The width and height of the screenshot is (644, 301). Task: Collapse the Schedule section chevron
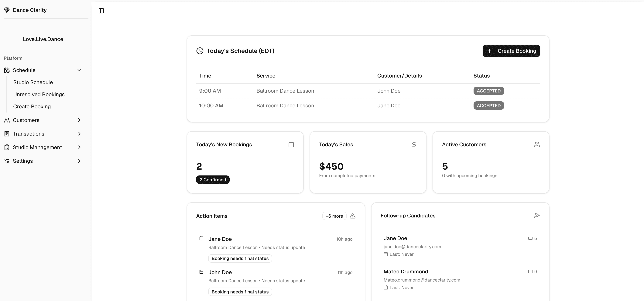point(79,70)
